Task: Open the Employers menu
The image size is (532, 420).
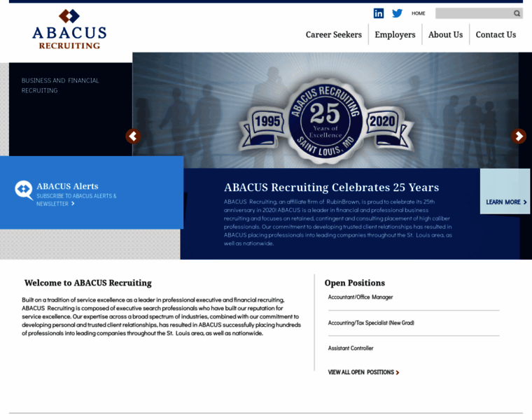Action: [x=395, y=34]
